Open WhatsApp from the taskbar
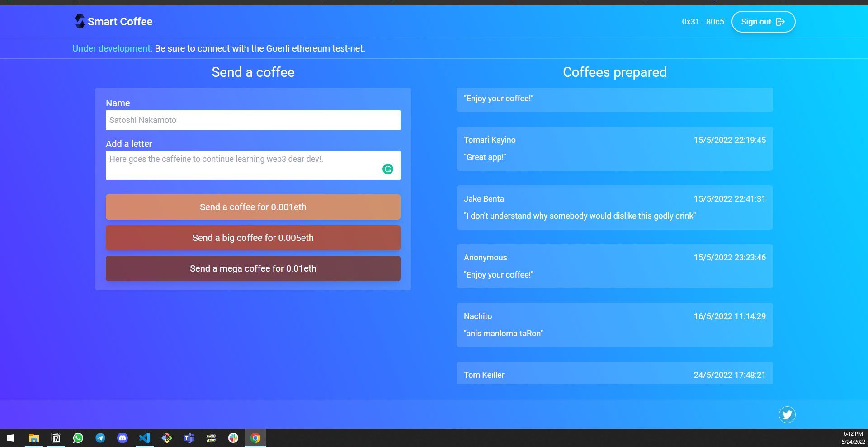868x447 pixels. 78,438
